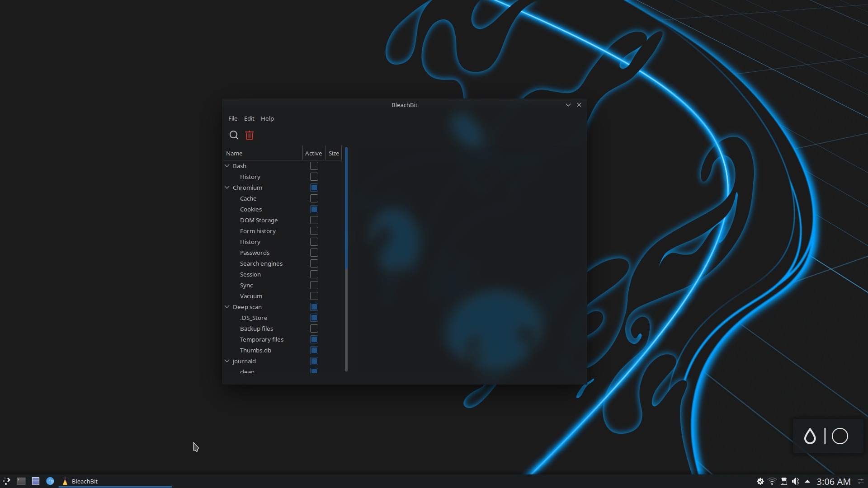Select the journald tree row
The image size is (868, 488).
point(283,361)
